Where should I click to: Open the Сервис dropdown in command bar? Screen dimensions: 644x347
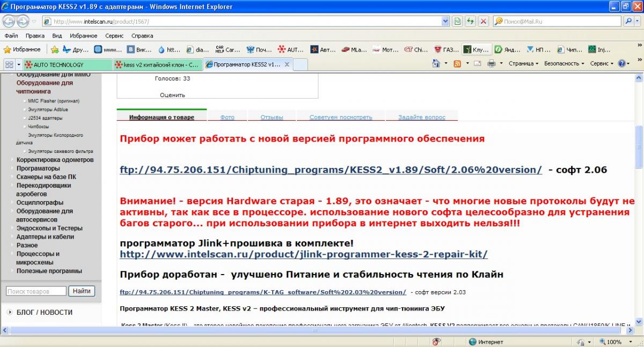tap(602, 63)
